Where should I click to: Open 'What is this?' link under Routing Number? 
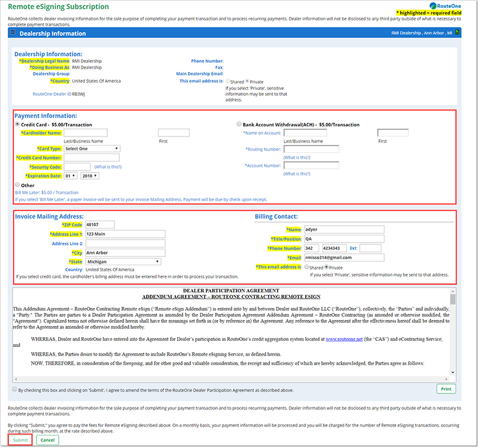click(296, 158)
